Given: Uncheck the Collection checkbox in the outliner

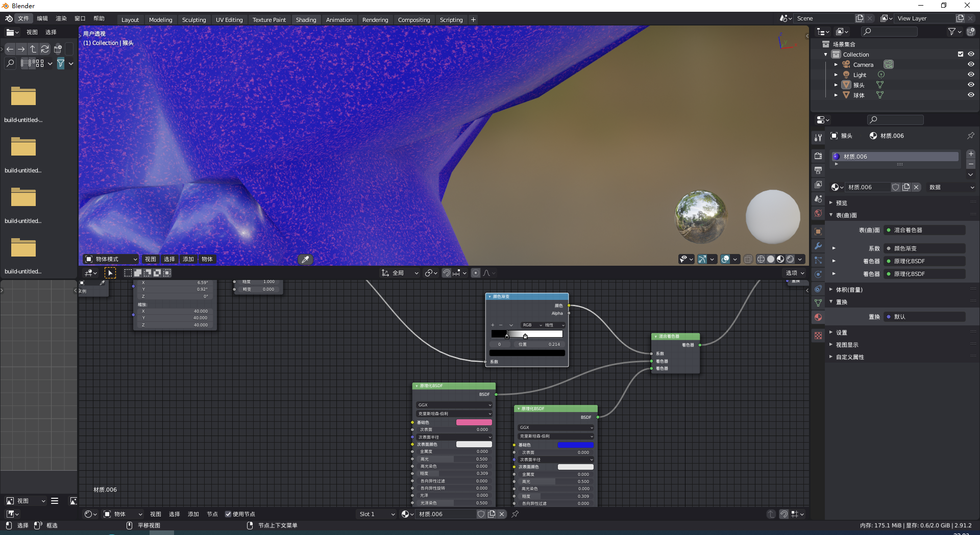Looking at the screenshot, I should [x=960, y=54].
